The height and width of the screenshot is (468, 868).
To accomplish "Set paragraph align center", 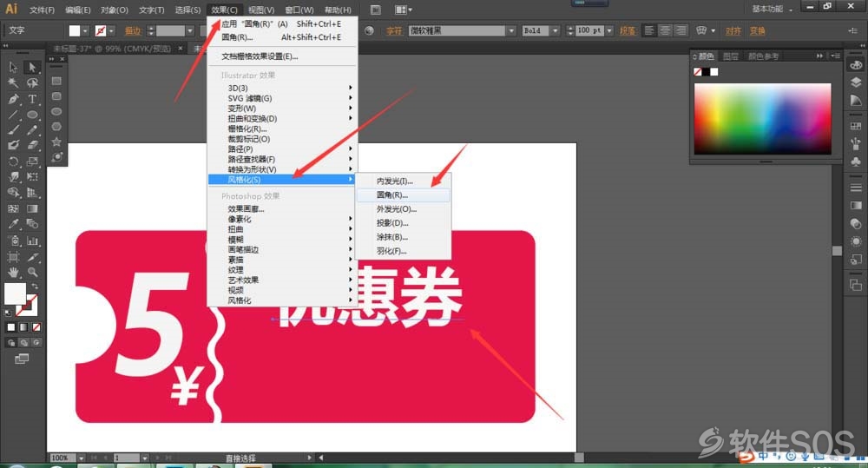I will [665, 30].
